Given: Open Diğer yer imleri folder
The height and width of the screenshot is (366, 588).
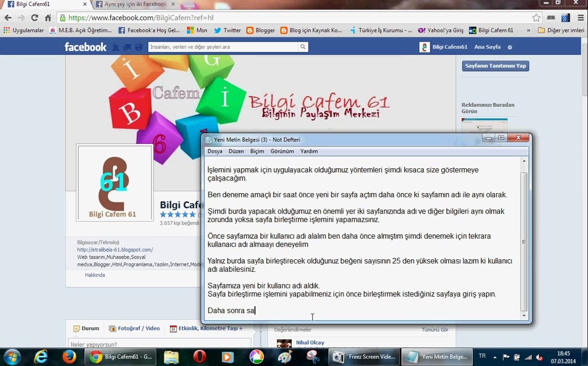Looking at the screenshot, I should pos(561,30).
